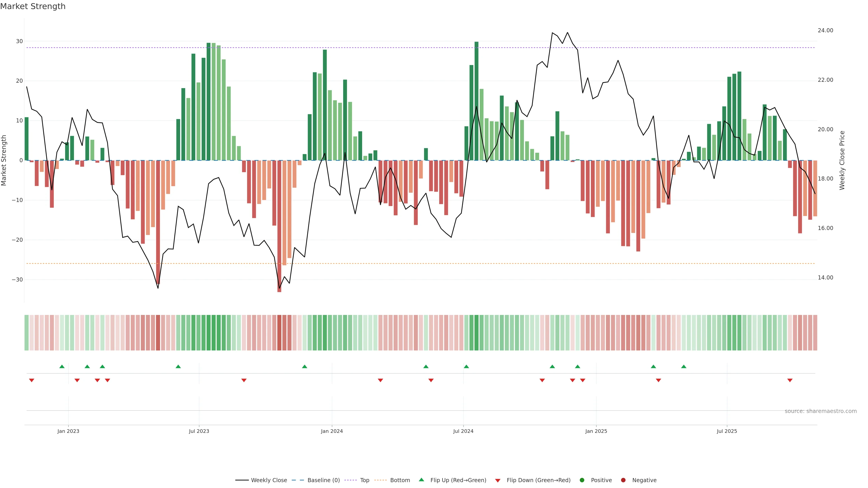Image resolution: width=868 pixels, height=488 pixels.
Task: Click the Jul 2025 x-axis label
Action: click(x=726, y=431)
